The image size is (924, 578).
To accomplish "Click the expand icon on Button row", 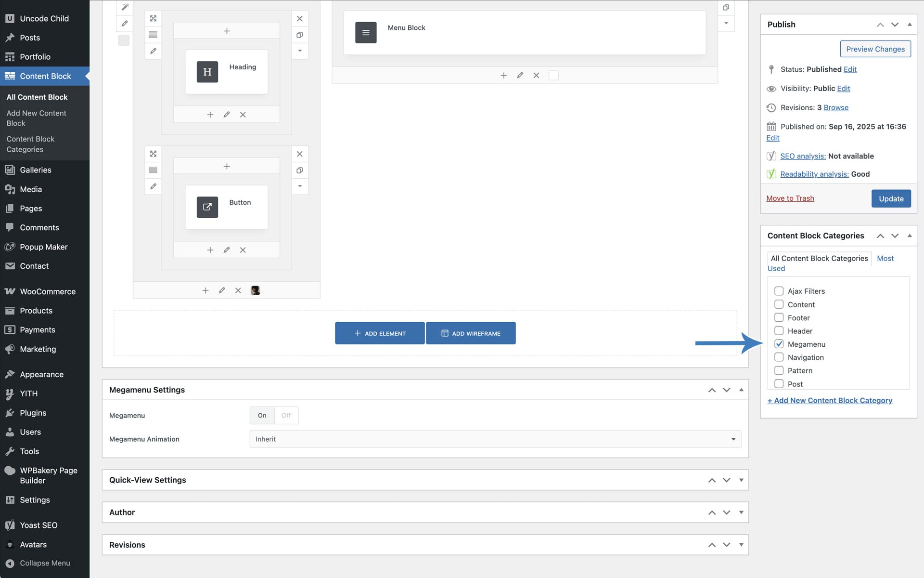I will pyautogui.click(x=153, y=154).
